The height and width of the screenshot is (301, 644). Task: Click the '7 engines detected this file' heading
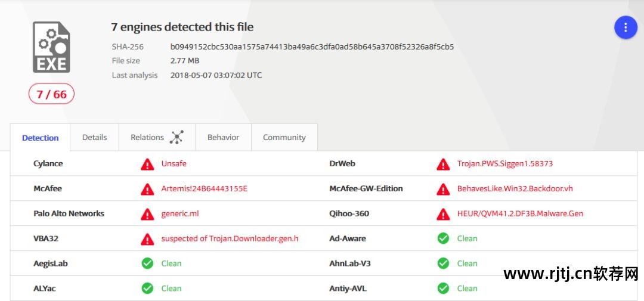(182, 27)
